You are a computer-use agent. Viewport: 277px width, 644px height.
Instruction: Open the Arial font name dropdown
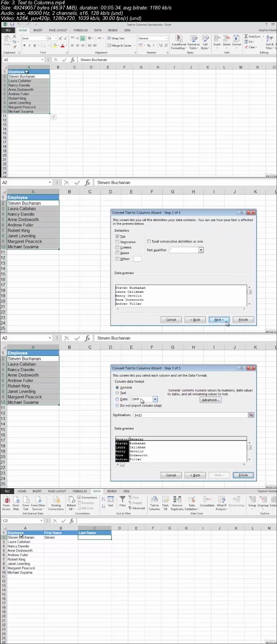click(46, 38)
